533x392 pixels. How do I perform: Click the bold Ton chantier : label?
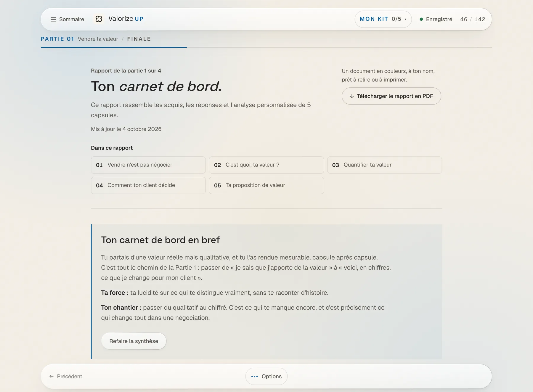(121, 308)
